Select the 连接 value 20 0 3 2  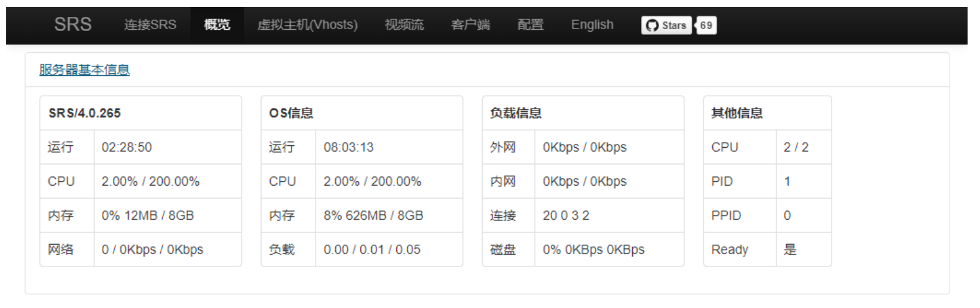pyautogui.click(x=566, y=215)
